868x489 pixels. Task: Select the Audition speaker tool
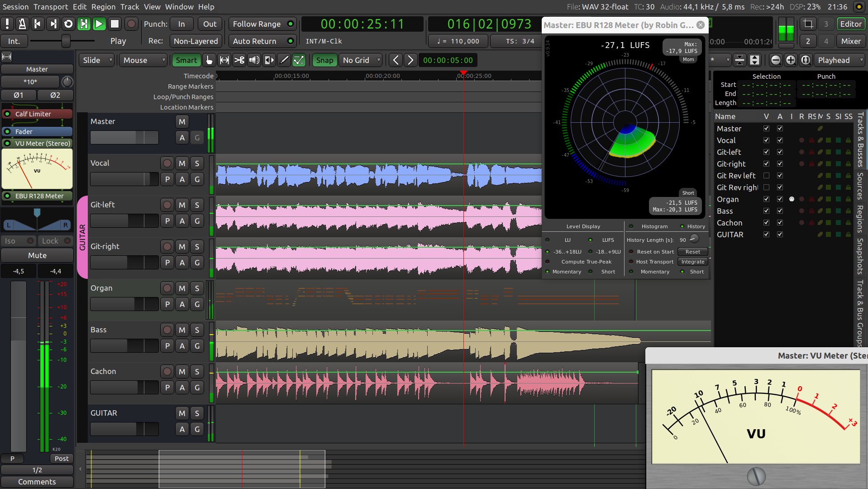254,60
